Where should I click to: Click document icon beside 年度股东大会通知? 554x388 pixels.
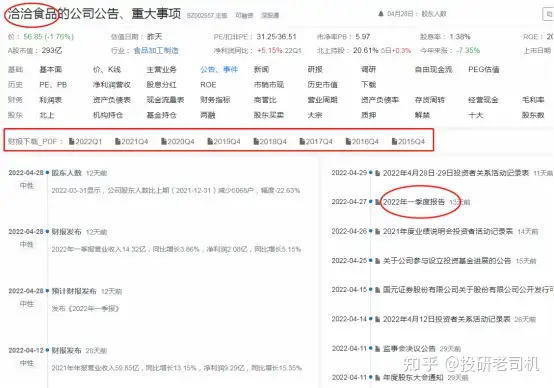[x=378, y=377]
